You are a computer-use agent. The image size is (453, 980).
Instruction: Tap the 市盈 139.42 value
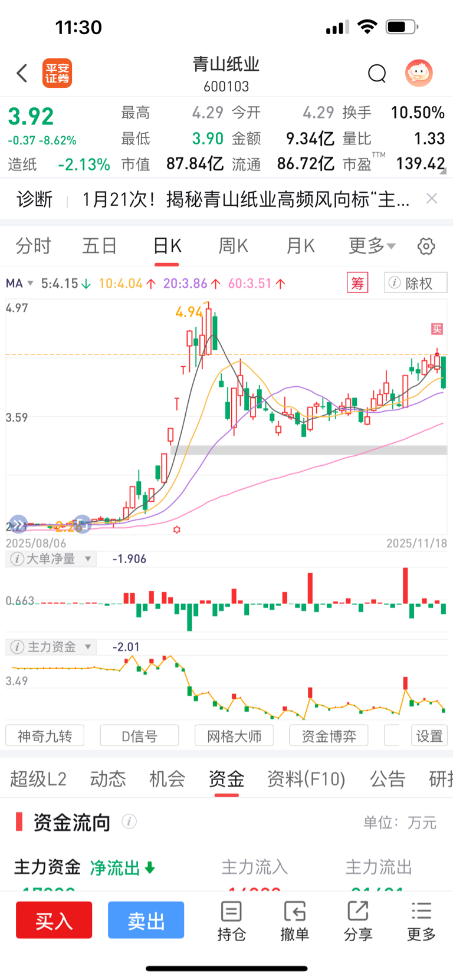tap(421, 163)
